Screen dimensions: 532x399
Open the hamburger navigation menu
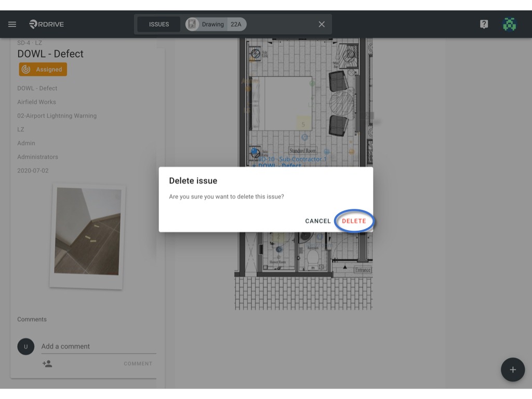12,24
